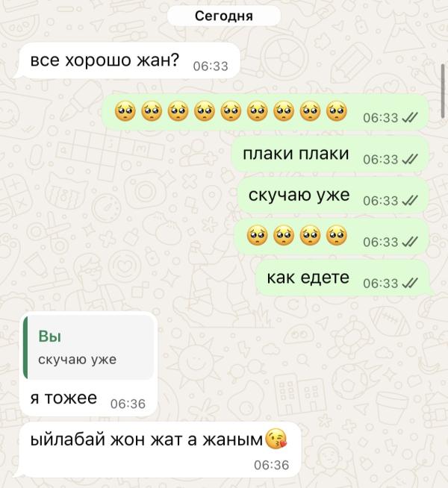
Task: Open the quoted reply скучаю уже
Action: click(88, 348)
